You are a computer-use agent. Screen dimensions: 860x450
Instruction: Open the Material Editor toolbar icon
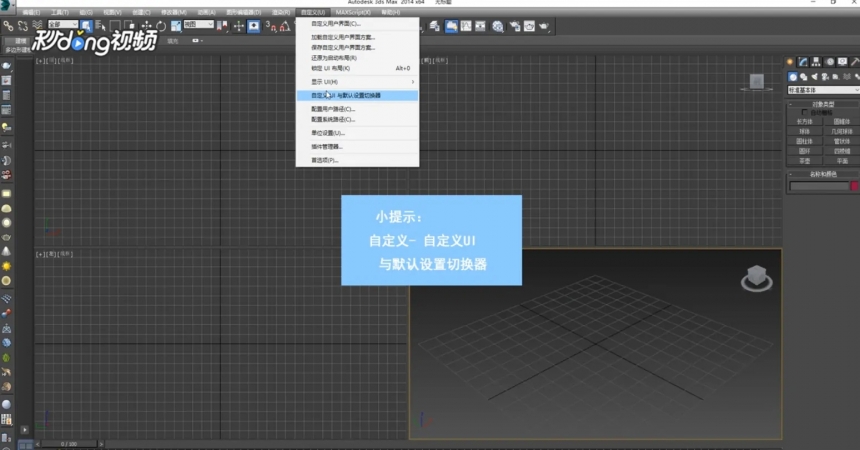tap(497, 26)
